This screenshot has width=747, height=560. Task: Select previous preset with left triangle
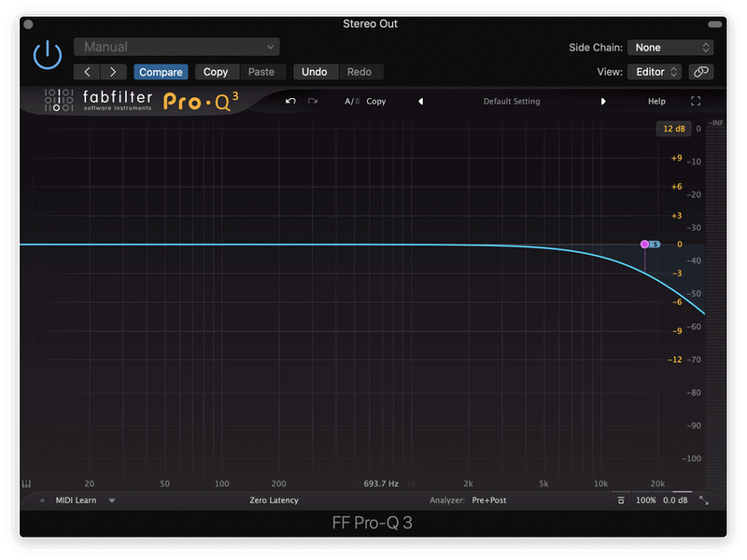click(x=421, y=102)
